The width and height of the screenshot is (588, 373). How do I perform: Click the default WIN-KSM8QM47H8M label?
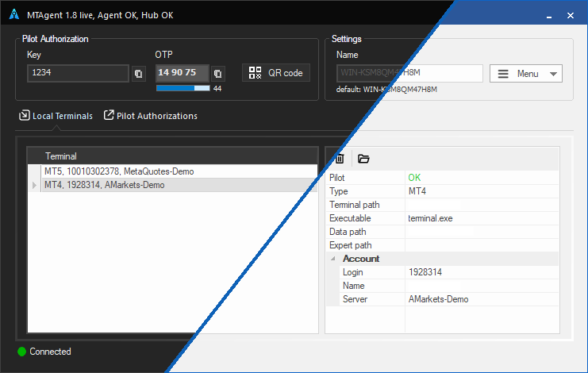pos(386,89)
